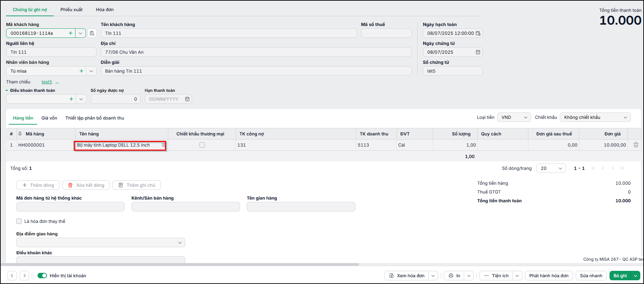The image size is (644, 284).
Task: Click TK doanh thu cell 5113
Action: coord(376,145)
